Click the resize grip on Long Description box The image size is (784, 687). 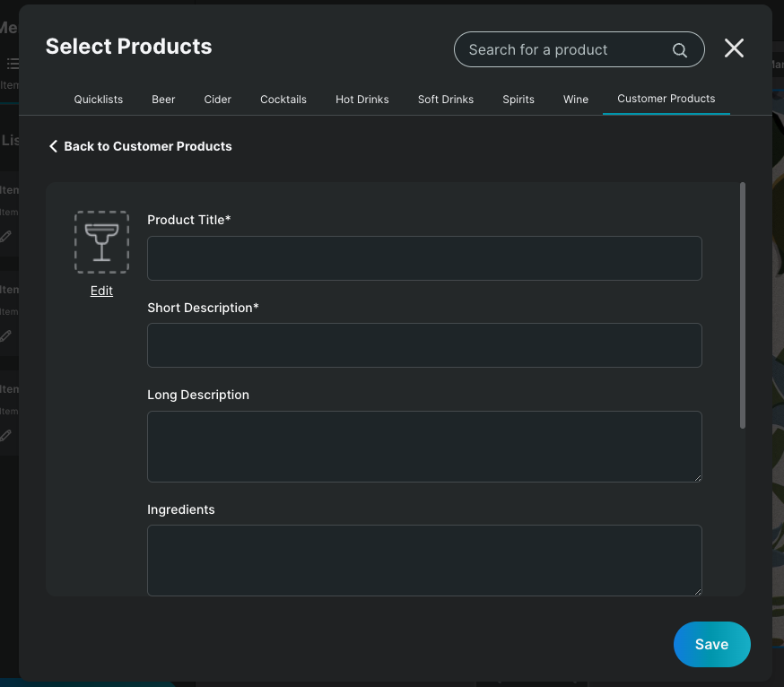click(698, 478)
